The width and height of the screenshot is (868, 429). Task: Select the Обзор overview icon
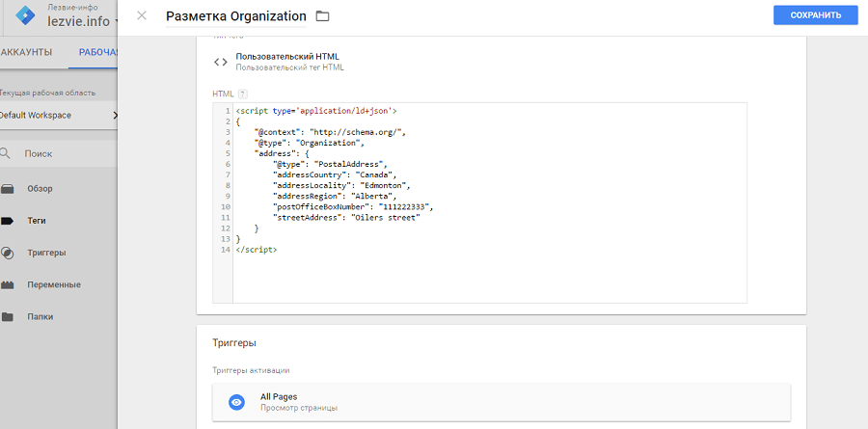coord(8,188)
